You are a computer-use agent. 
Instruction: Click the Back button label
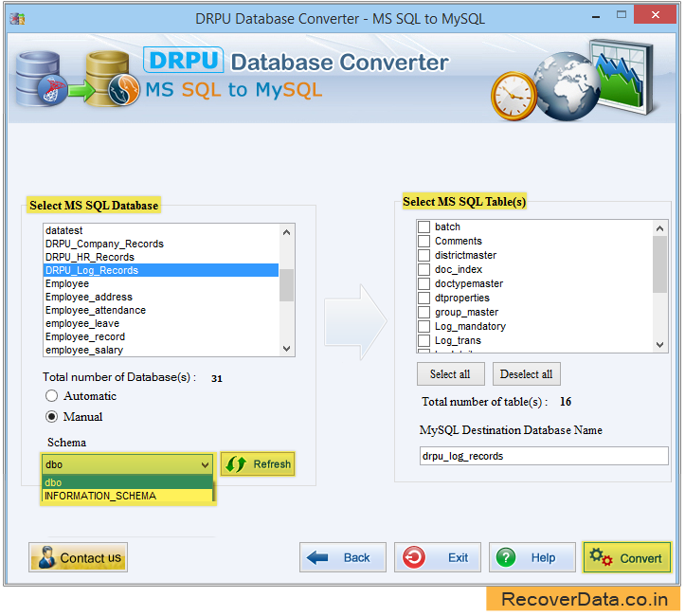pos(357,558)
